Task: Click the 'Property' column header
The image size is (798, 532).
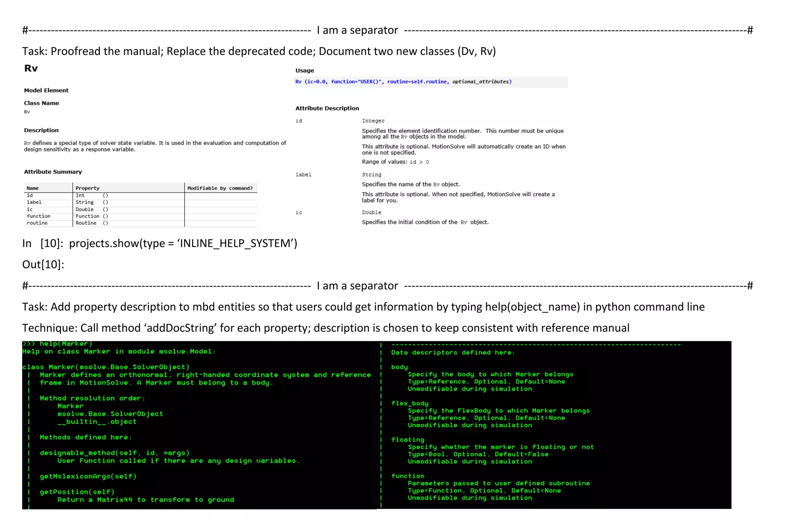Action: pos(87,188)
